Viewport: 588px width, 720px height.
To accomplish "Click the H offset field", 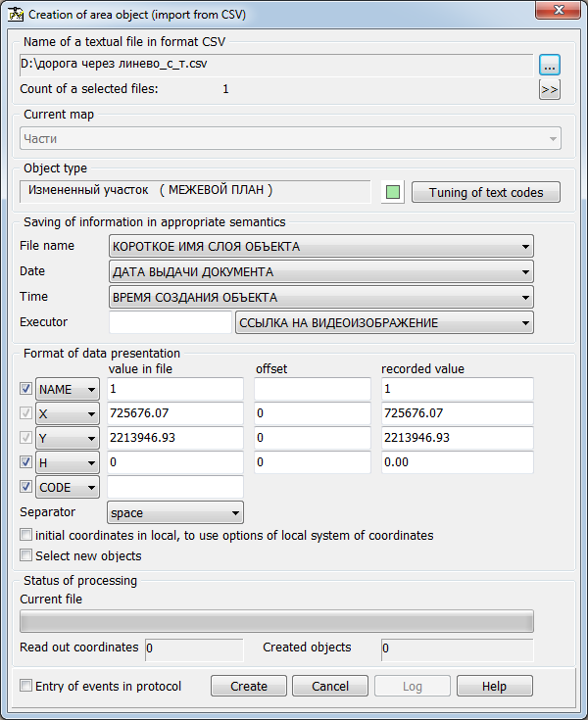I will (313, 462).
